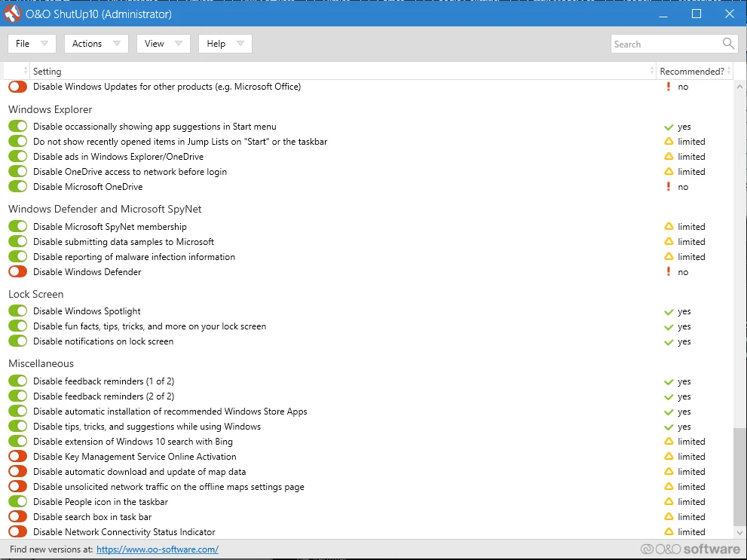Select 'Do not show recently opened items' setting
Viewport: 747px width, 560px height.
point(180,142)
